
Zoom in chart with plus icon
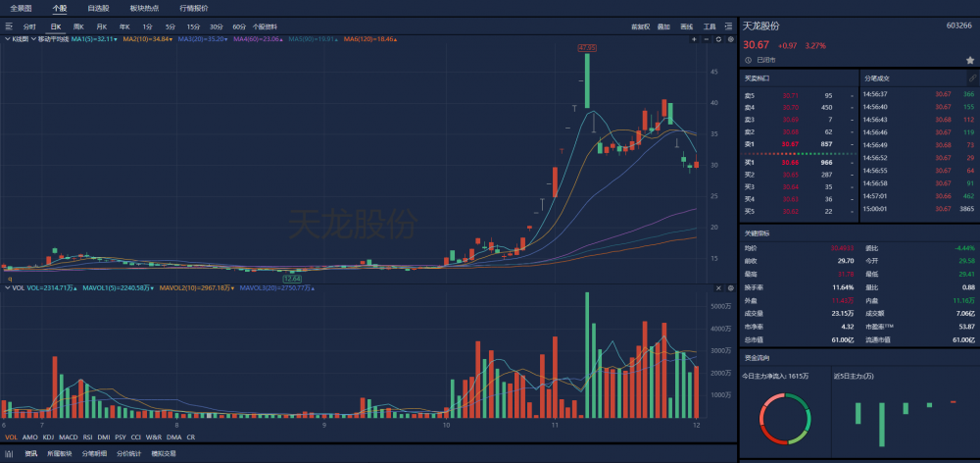pyautogui.click(x=694, y=39)
